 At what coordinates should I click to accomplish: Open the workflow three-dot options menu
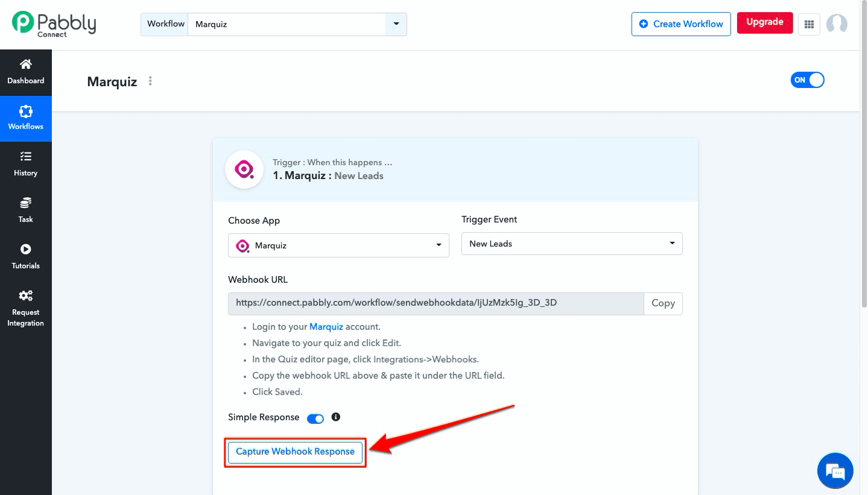[150, 81]
